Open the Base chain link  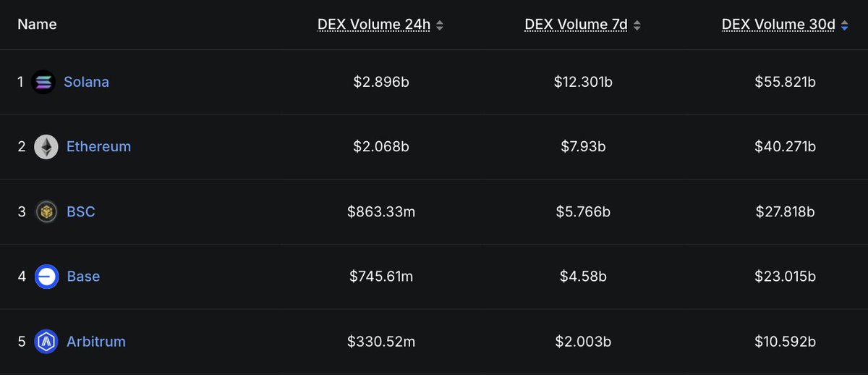click(x=83, y=277)
